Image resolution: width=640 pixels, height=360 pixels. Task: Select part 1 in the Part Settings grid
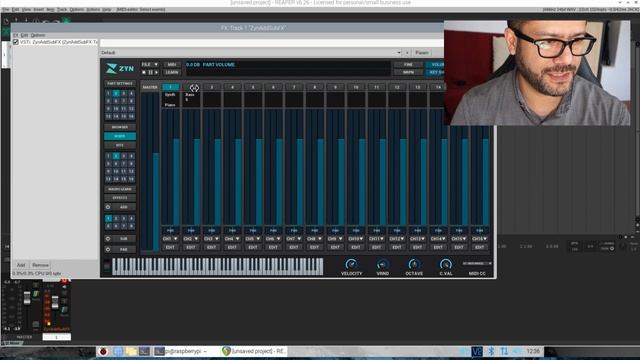108,93
